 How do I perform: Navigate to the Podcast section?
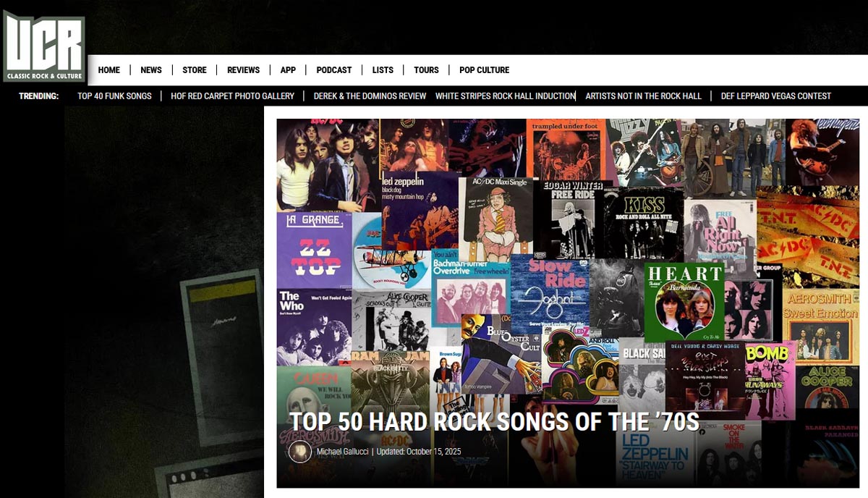click(x=333, y=70)
